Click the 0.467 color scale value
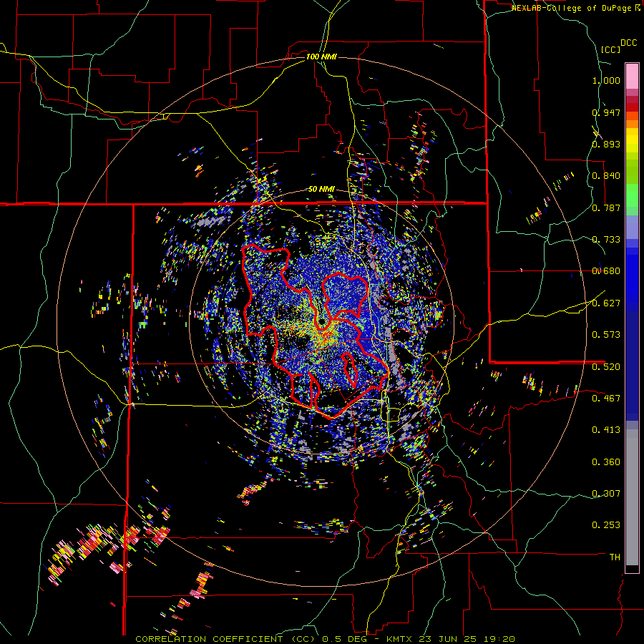Image resolution: width=644 pixels, height=644 pixels. [x=606, y=399]
